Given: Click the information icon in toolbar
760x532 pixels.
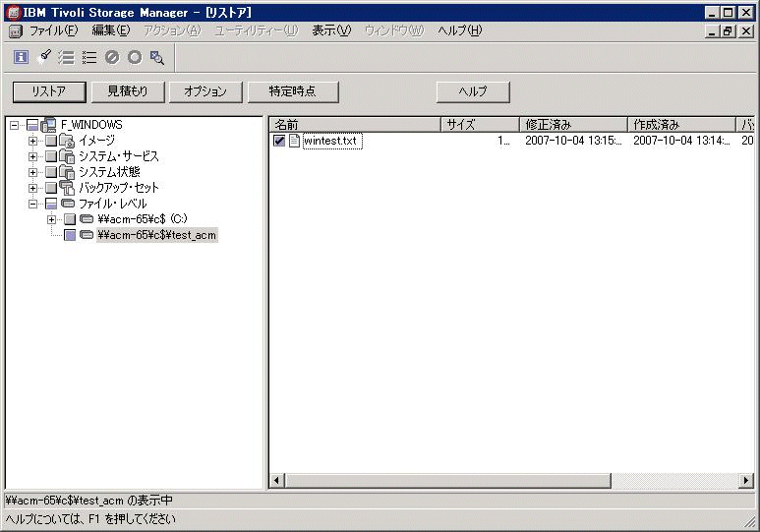Looking at the screenshot, I should coord(21,57).
